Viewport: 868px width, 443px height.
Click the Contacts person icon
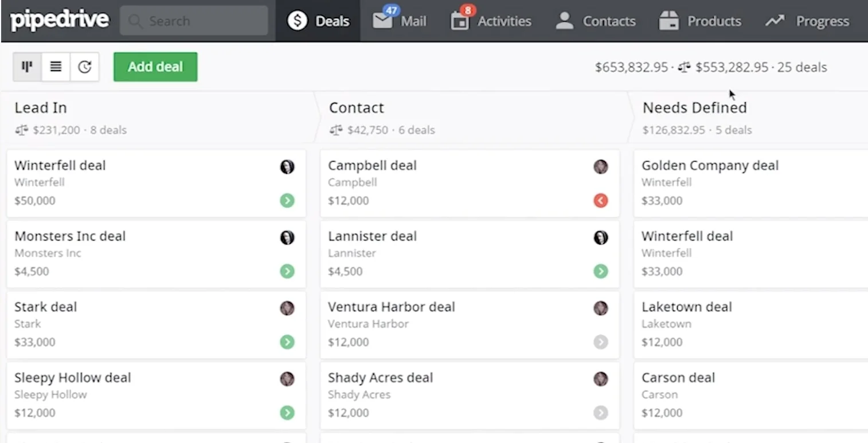[565, 21]
